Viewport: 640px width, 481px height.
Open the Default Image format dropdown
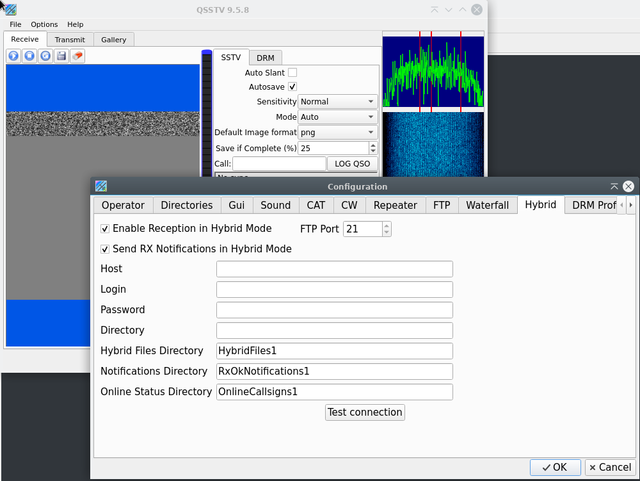click(x=337, y=132)
